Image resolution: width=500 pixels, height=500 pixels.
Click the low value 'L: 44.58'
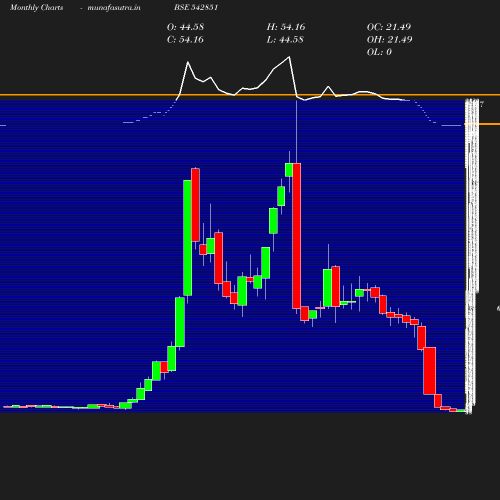(x=285, y=40)
